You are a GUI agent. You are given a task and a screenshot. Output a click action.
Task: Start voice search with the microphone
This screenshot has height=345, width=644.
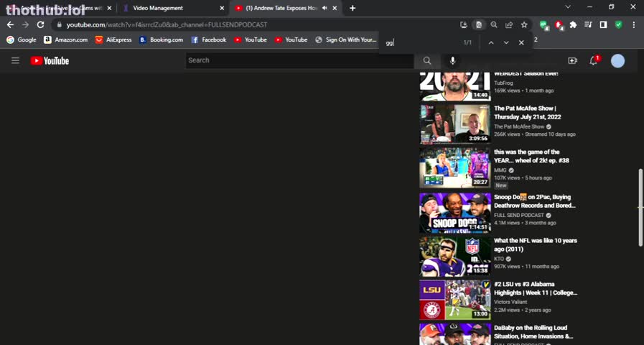pos(452,61)
